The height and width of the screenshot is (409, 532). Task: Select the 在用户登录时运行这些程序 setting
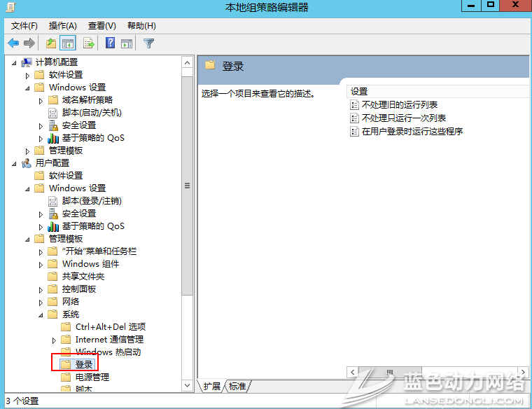pos(412,131)
